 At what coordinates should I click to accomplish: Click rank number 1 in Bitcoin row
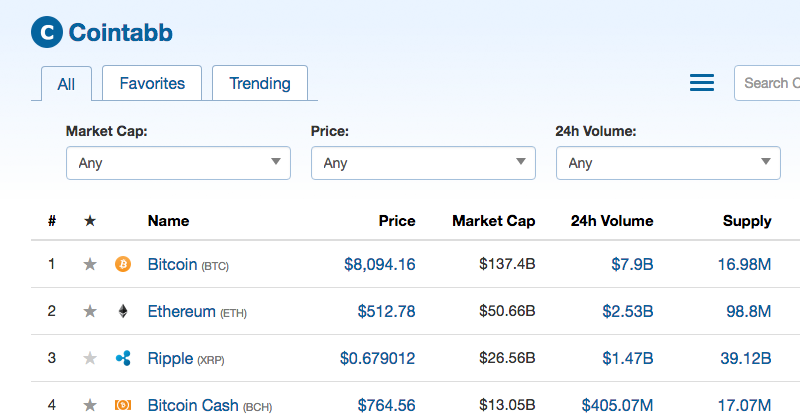pyautogui.click(x=52, y=264)
